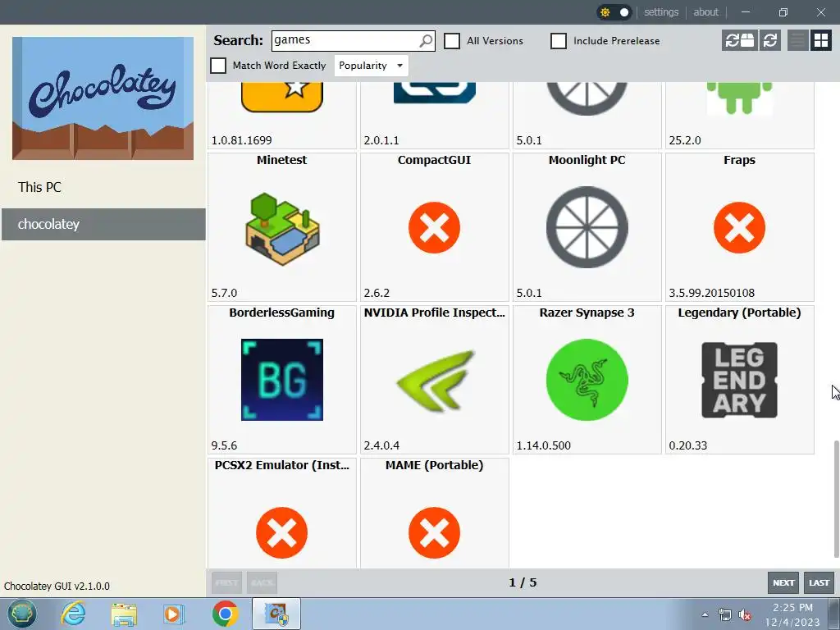The height and width of the screenshot is (630, 840).
Task: Click the disabled FIRST page button
Action: click(226, 583)
